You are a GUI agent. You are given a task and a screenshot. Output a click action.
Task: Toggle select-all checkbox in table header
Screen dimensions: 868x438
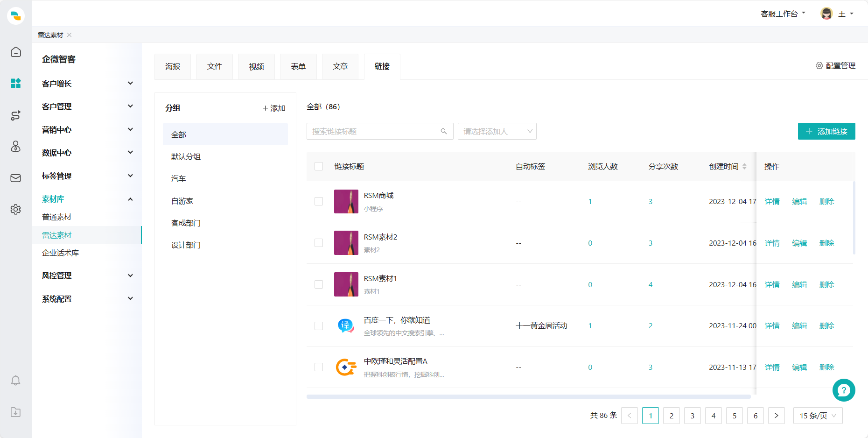[x=319, y=166]
